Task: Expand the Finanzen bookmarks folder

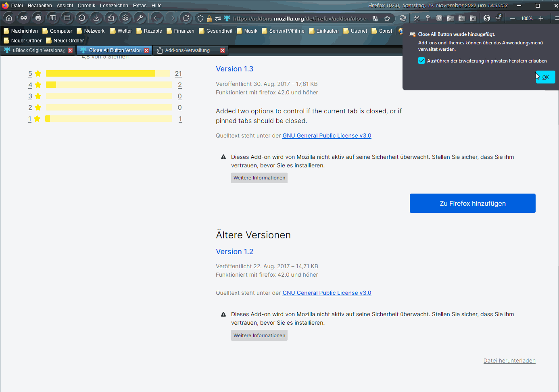Action: pyautogui.click(x=180, y=31)
